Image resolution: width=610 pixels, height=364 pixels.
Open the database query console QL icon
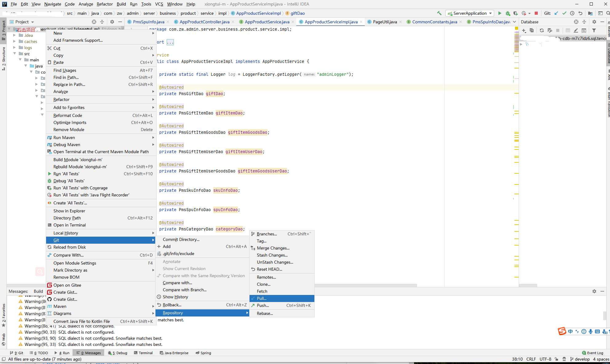(x=584, y=30)
